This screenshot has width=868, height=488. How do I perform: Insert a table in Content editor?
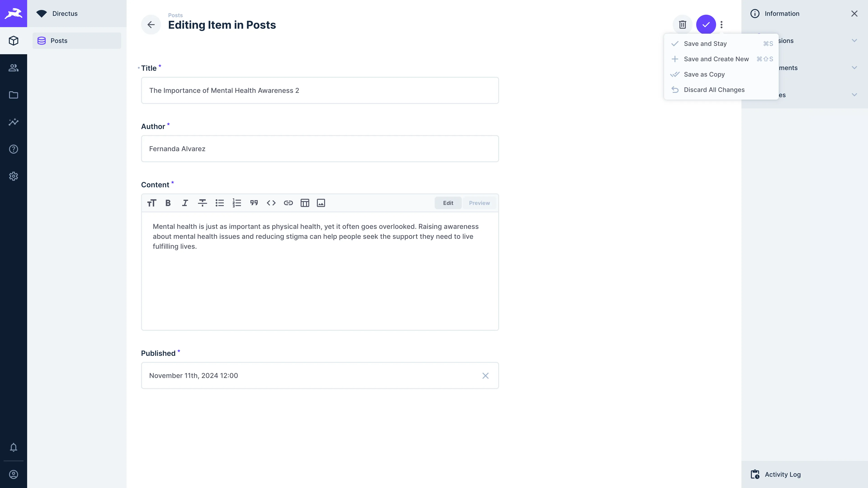tap(305, 203)
